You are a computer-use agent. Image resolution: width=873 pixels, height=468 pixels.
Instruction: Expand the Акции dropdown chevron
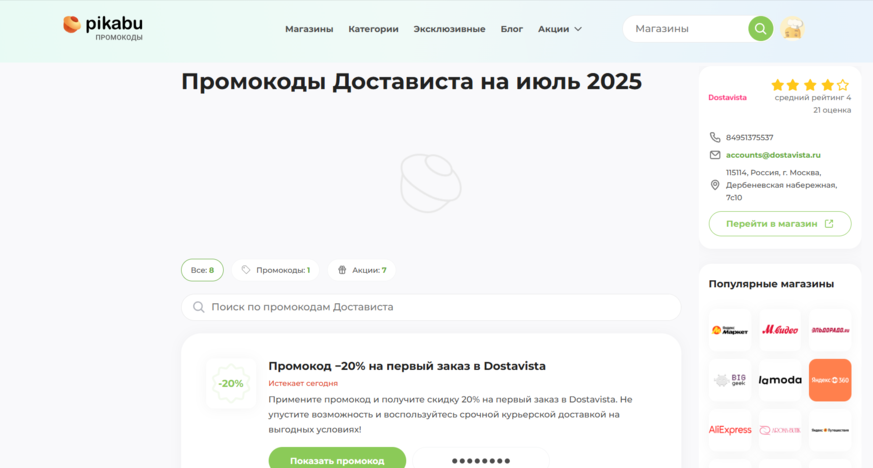[578, 29]
